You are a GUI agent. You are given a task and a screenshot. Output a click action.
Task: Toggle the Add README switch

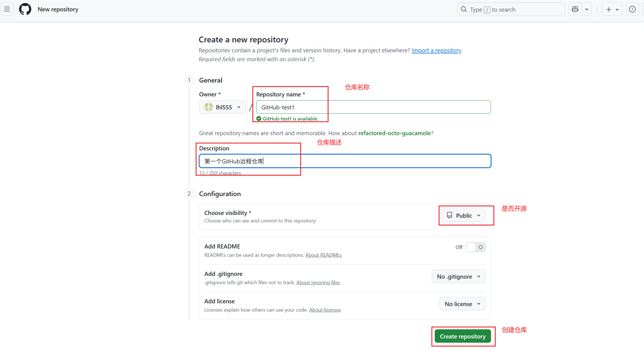coord(475,247)
